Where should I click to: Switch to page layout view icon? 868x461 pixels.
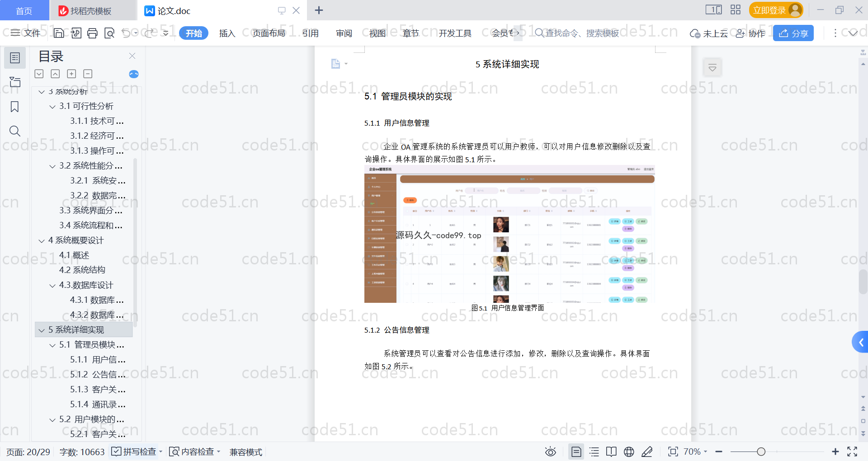coord(576,452)
